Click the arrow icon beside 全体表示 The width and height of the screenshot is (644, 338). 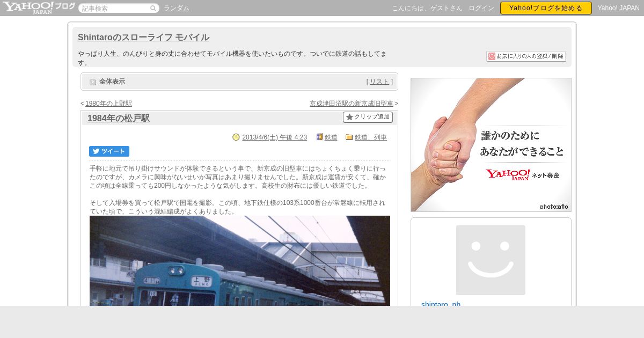93,82
